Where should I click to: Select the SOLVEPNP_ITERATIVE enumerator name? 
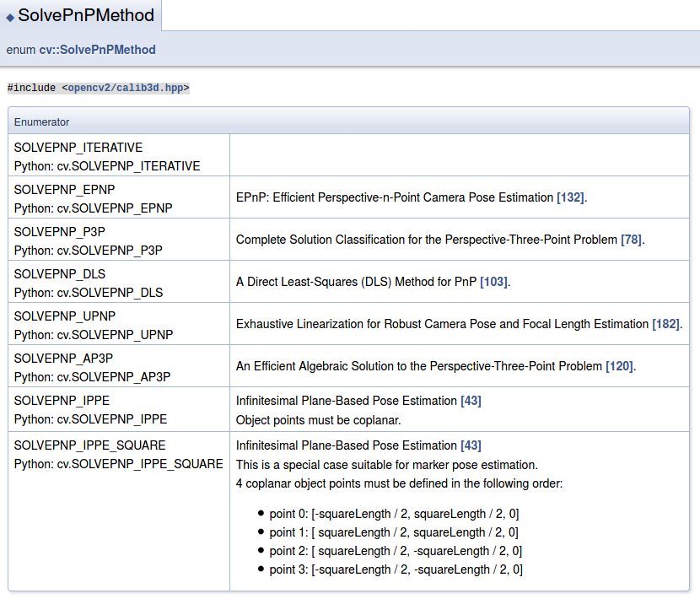(78, 148)
